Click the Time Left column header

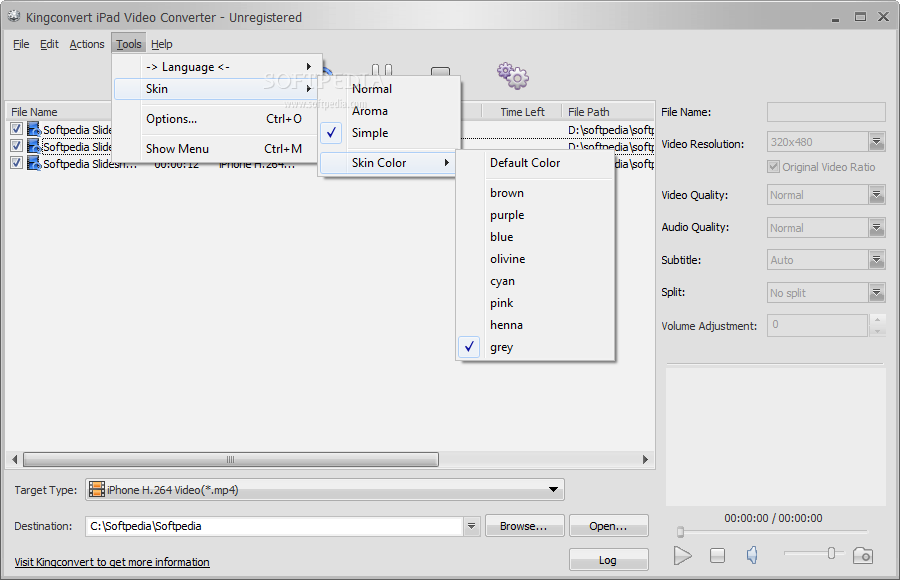tap(522, 112)
